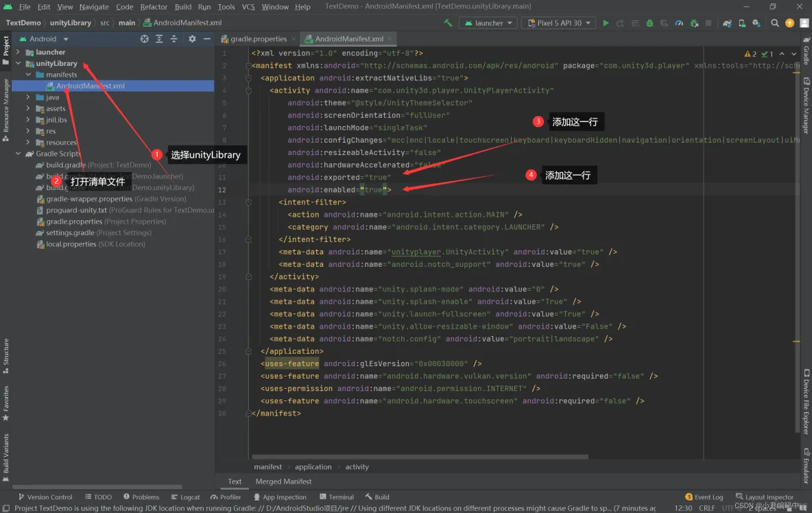Click the Make Project hammer icon
This screenshot has width=812, height=513.
click(448, 23)
